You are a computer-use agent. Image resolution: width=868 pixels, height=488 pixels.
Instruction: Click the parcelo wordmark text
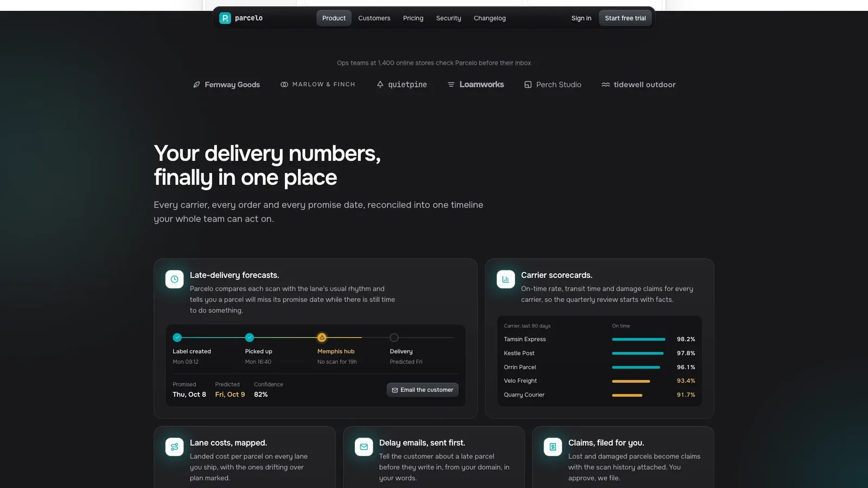click(x=248, y=18)
